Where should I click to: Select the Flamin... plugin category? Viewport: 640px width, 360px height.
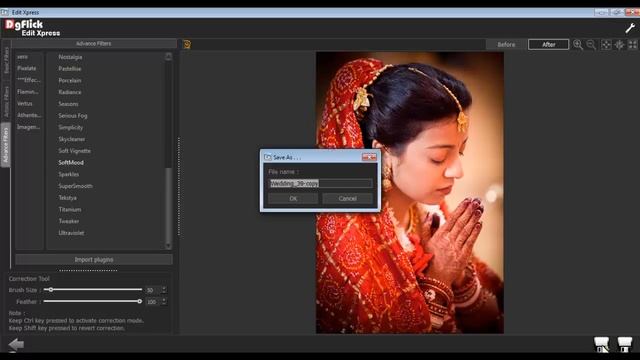[x=28, y=92]
